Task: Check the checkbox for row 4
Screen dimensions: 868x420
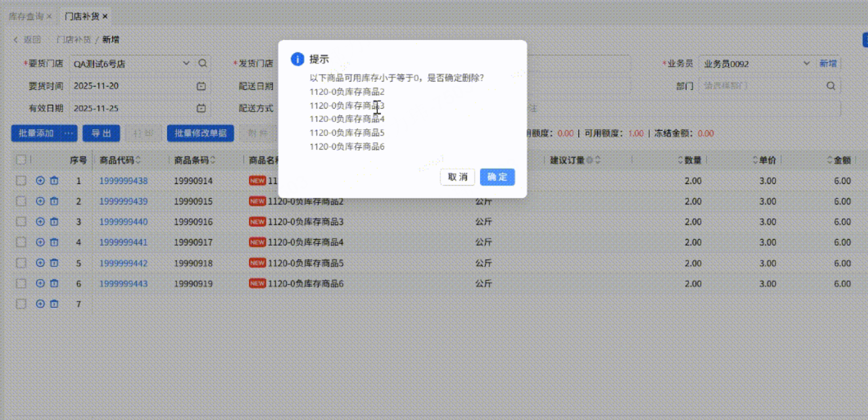Action: (21, 242)
